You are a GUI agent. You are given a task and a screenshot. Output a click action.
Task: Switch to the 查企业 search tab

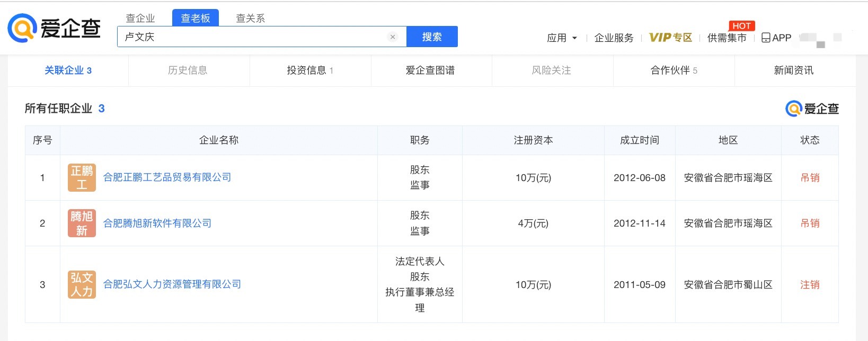pyautogui.click(x=140, y=18)
